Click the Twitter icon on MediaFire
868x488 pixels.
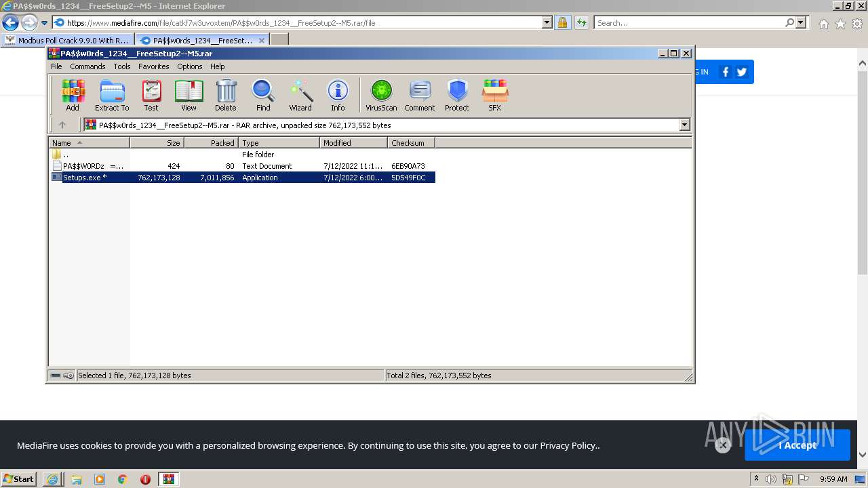click(741, 72)
